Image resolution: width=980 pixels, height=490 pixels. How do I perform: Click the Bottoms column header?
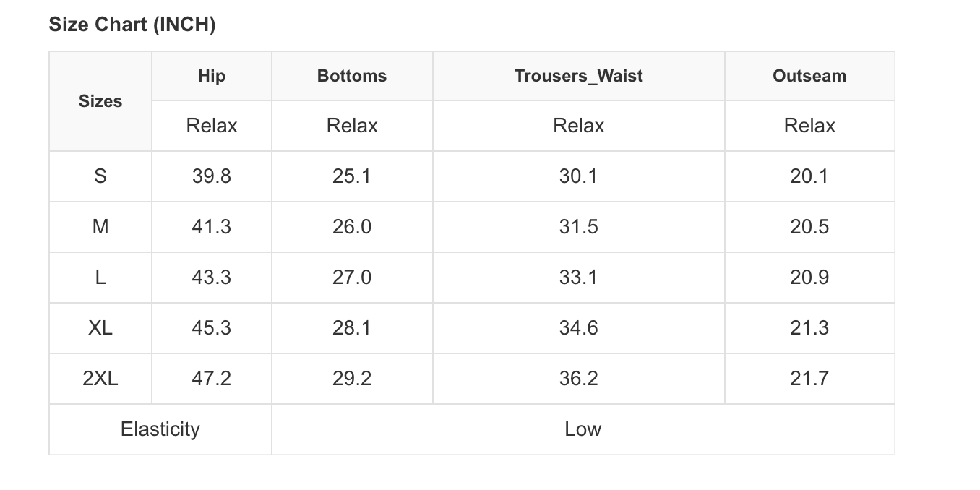pyautogui.click(x=352, y=76)
